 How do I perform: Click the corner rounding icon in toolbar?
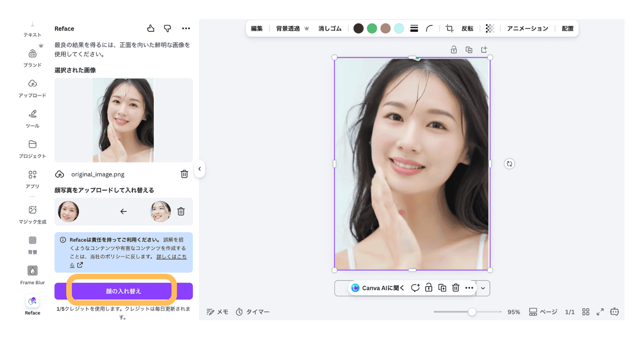click(429, 28)
